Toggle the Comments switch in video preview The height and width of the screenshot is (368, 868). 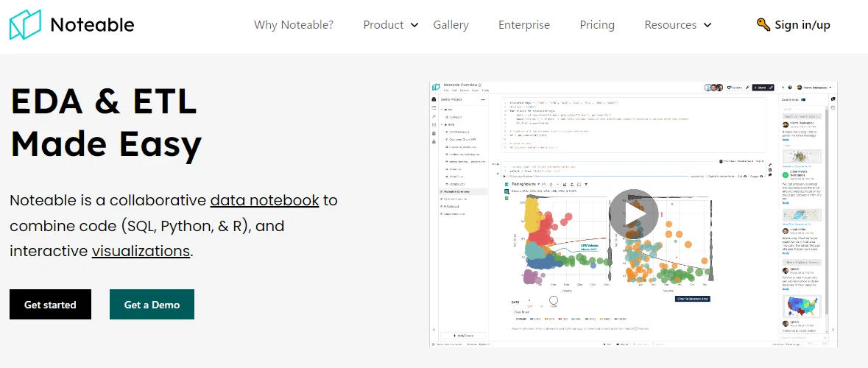[803, 99]
